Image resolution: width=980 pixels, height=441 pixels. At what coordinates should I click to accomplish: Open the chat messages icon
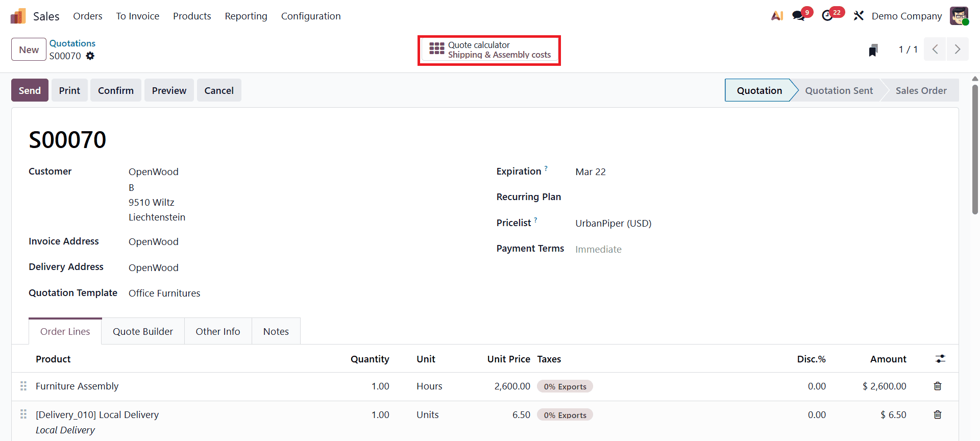point(799,16)
